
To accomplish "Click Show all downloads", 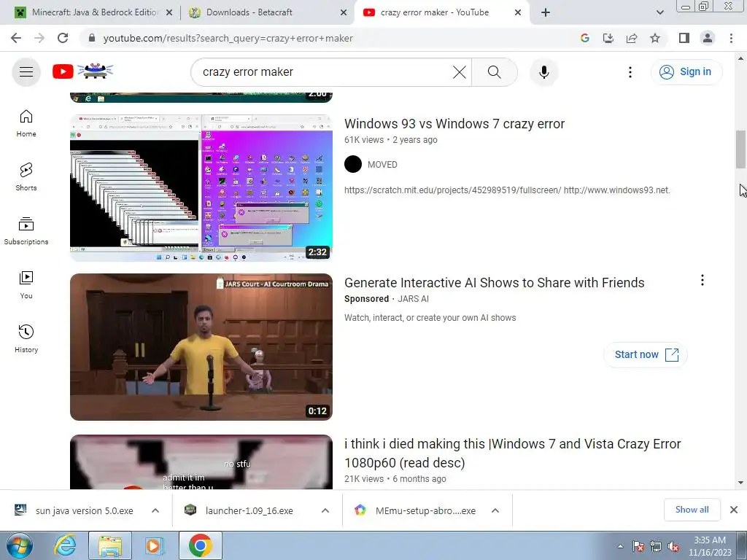I will [x=692, y=510].
